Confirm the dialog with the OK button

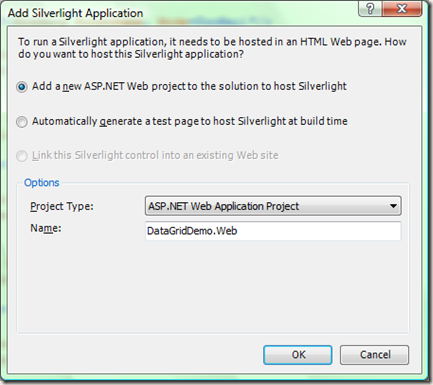click(298, 355)
